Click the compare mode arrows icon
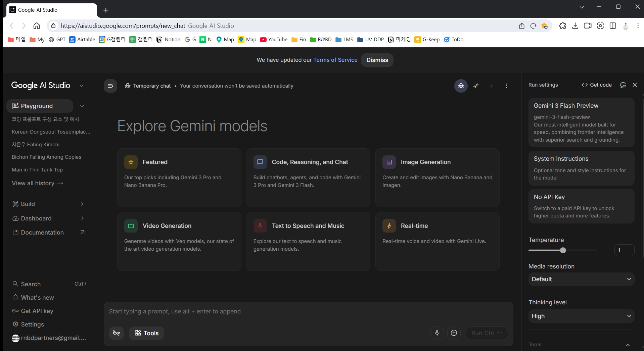 476,86
